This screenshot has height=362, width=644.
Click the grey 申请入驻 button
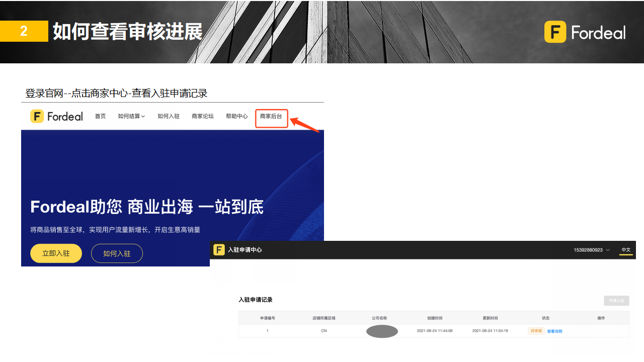[x=616, y=301]
